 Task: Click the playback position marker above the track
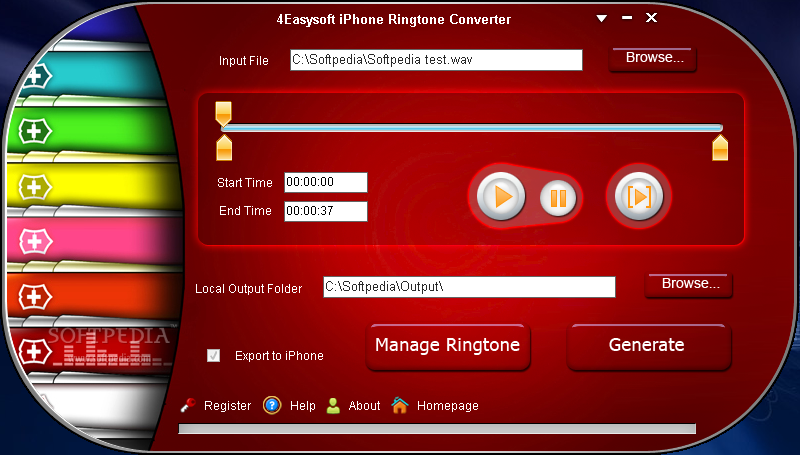pyautogui.click(x=223, y=113)
